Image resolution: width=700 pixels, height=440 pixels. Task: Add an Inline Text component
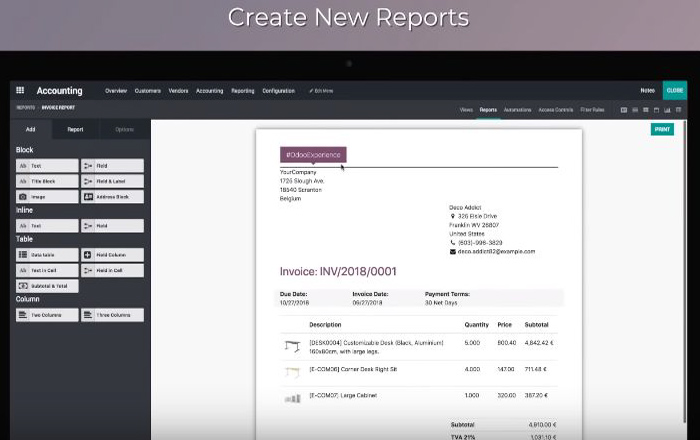click(x=47, y=226)
